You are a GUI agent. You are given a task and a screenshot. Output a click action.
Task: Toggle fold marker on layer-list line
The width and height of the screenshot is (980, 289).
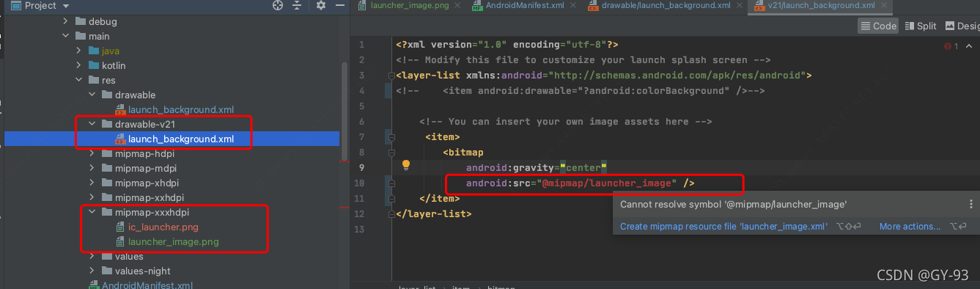click(391, 75)
